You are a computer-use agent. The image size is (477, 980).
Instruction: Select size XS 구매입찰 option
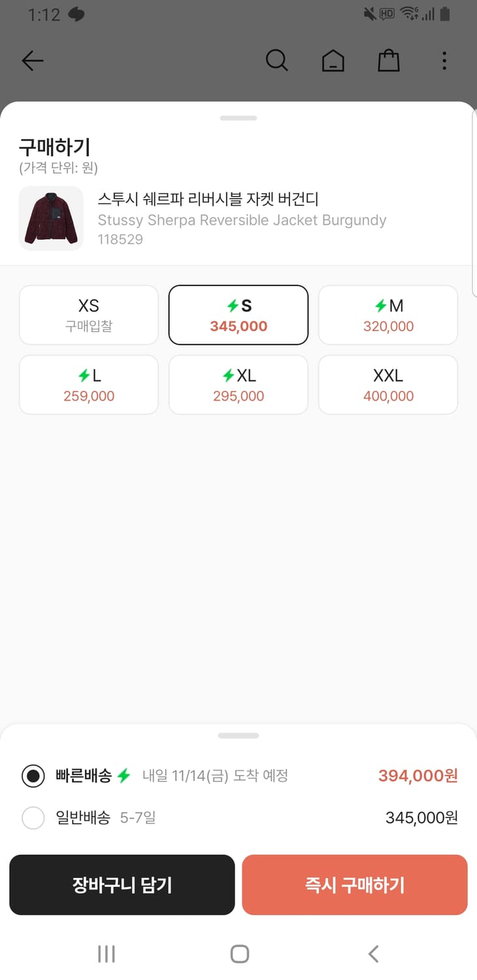(89, 315)
